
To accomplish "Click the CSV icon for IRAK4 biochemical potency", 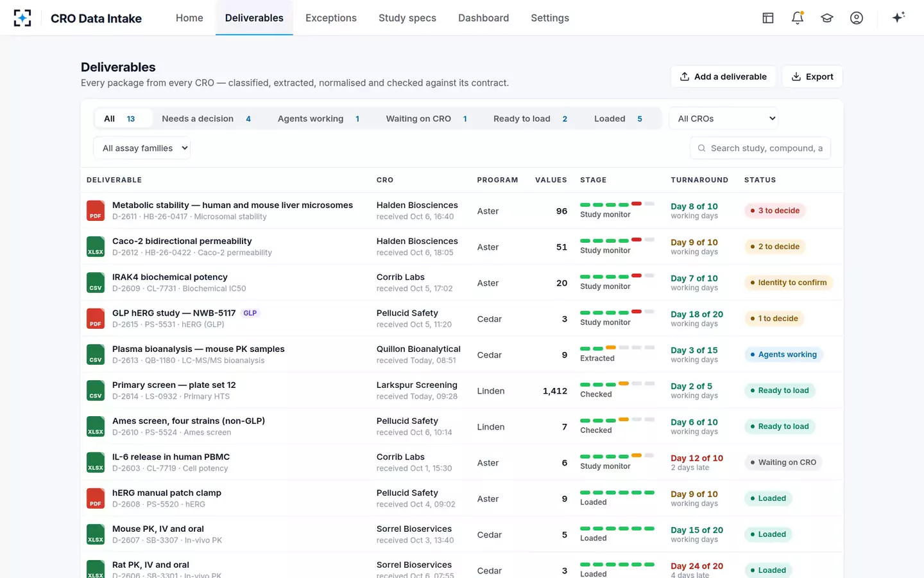I will coord(96,283).
